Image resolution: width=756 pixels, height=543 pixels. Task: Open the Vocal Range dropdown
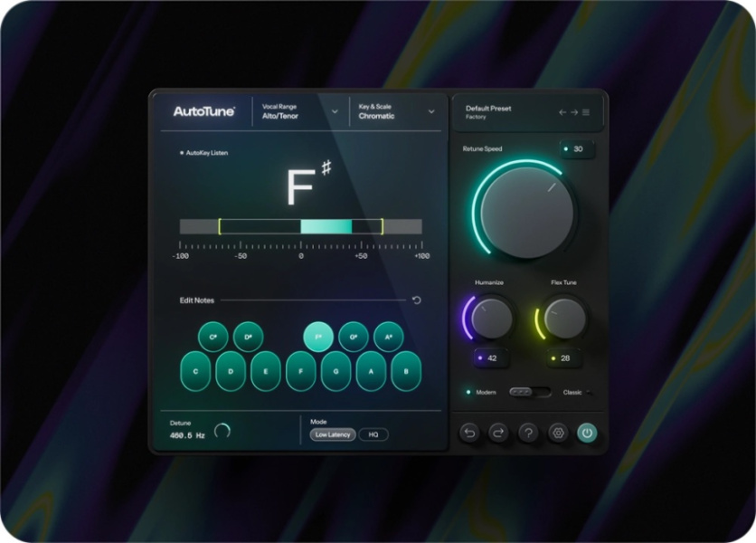pos(298,110)
